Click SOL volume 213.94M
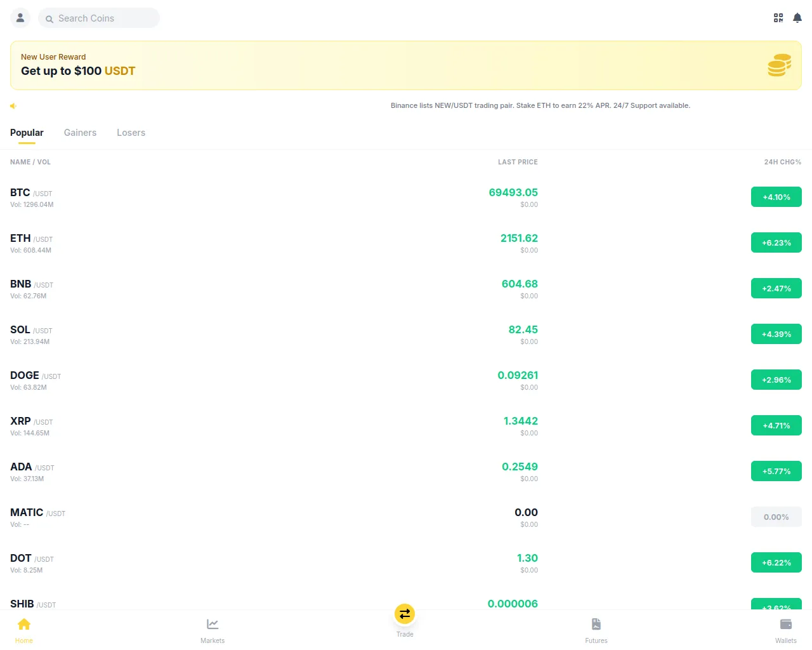812x650 pixels. pyautogui.click(x=30, y=342)
